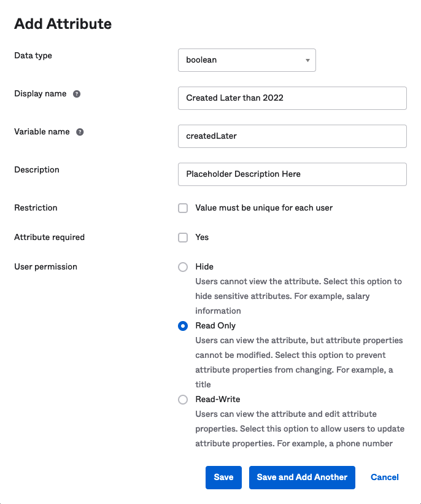The width and height of the screenshot is (421, 504).
Task: Click the Description field with placeholder text
Action: click(x=292, y=174)
